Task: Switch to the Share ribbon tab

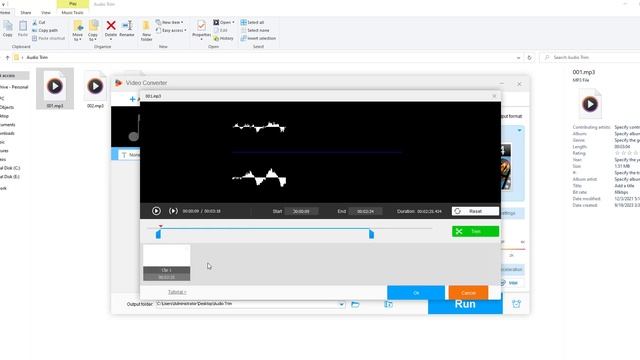Action: (x=26, y=13)
